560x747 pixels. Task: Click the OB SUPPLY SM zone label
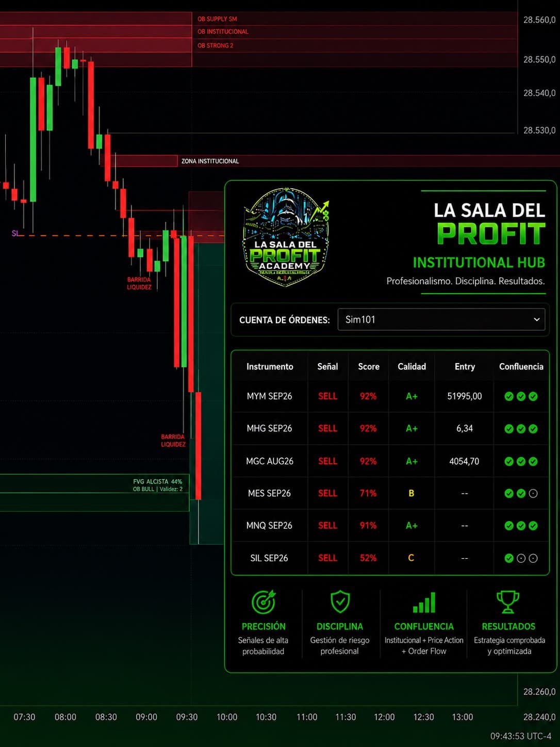coord(217,19)
